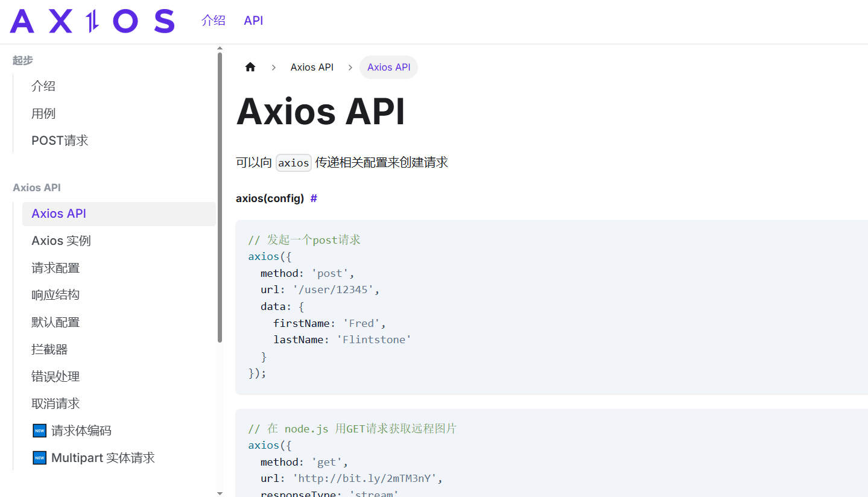Select 响应结构 from the sidebar

pyautogui.click(x=55, y=294)
